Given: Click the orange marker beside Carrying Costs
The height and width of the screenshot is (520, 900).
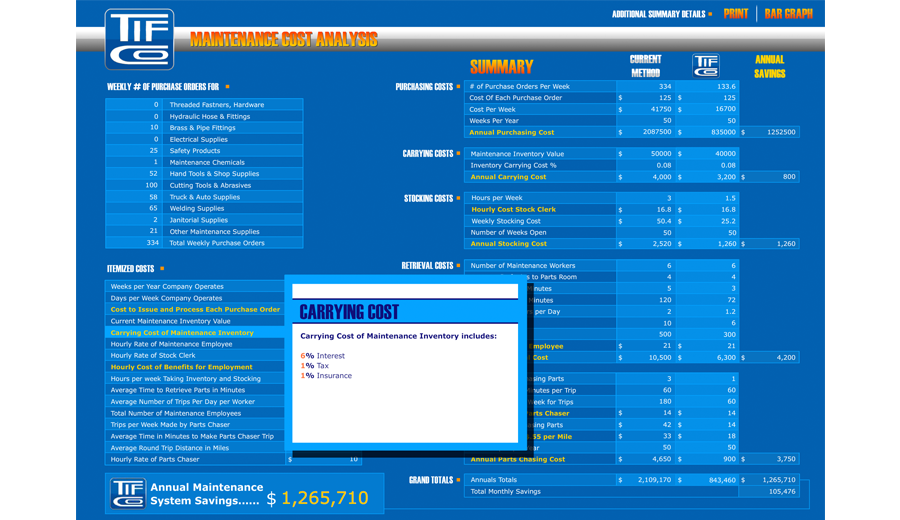Looking at the screenshot, I should pyautogui.click(x=459, y=154).
